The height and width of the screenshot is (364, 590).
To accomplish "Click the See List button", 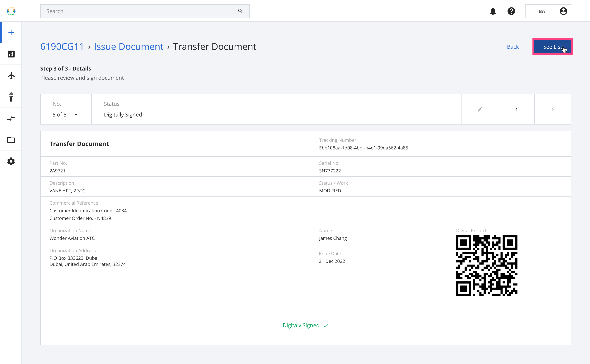I will click(x=552, y=46).
